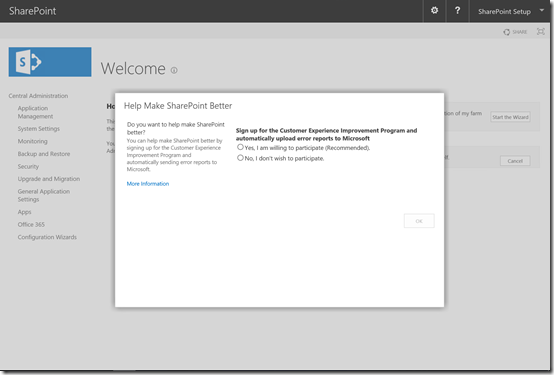Click 'Sign up for the Customer Experience' heading
The height and width of the screenshot is (375, 554).
326,134
